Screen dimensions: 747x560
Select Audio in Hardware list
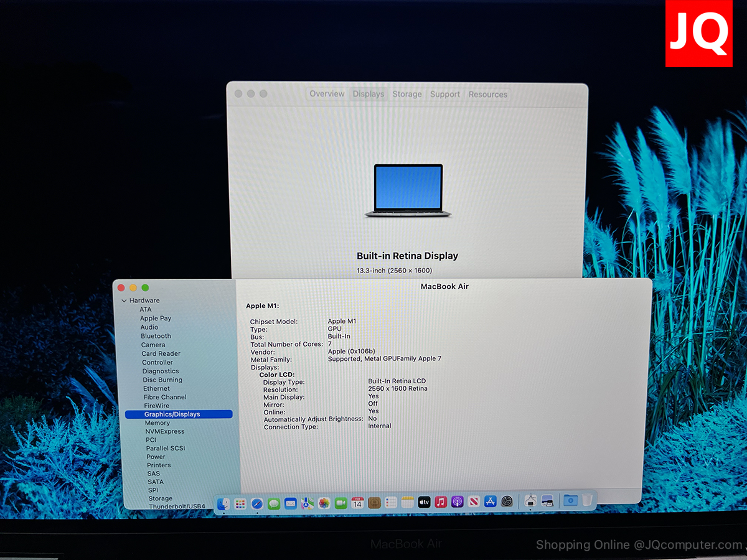point(149,327)
